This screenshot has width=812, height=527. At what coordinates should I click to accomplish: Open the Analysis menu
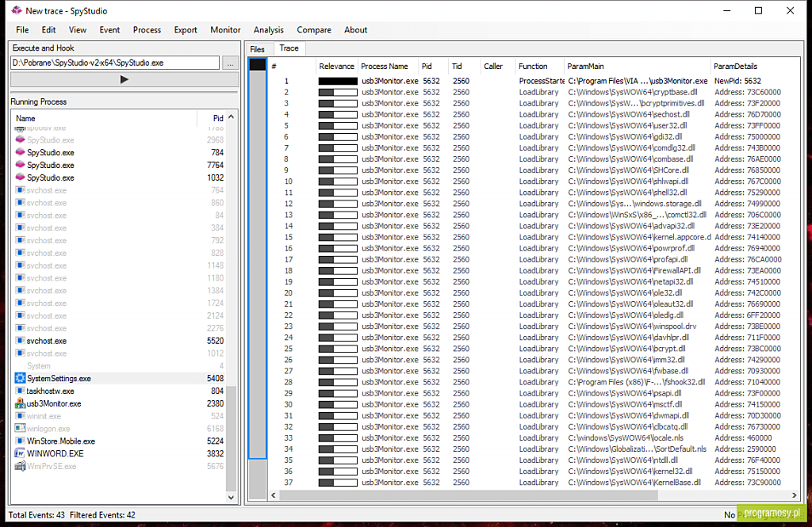[x=268, y=30]
